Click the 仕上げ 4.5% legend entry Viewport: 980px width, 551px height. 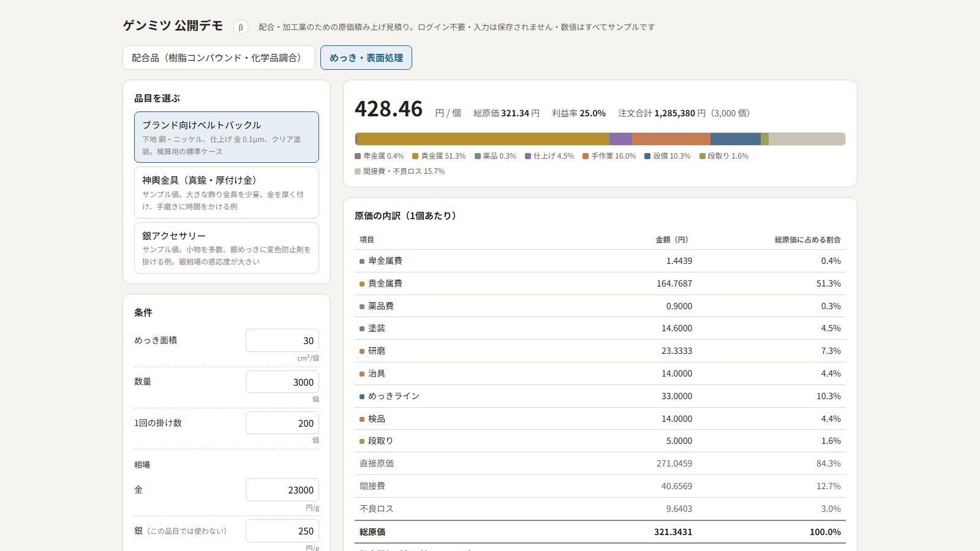(549, 156)
